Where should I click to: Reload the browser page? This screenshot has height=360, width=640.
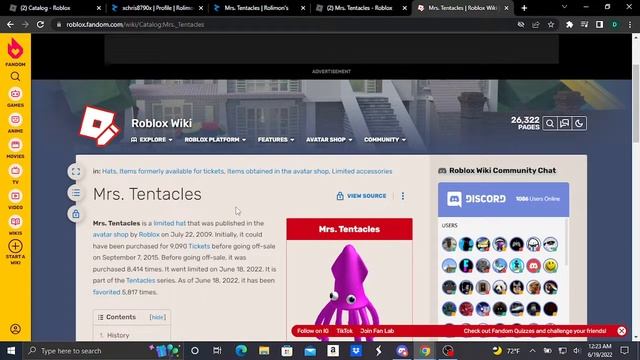40,24
